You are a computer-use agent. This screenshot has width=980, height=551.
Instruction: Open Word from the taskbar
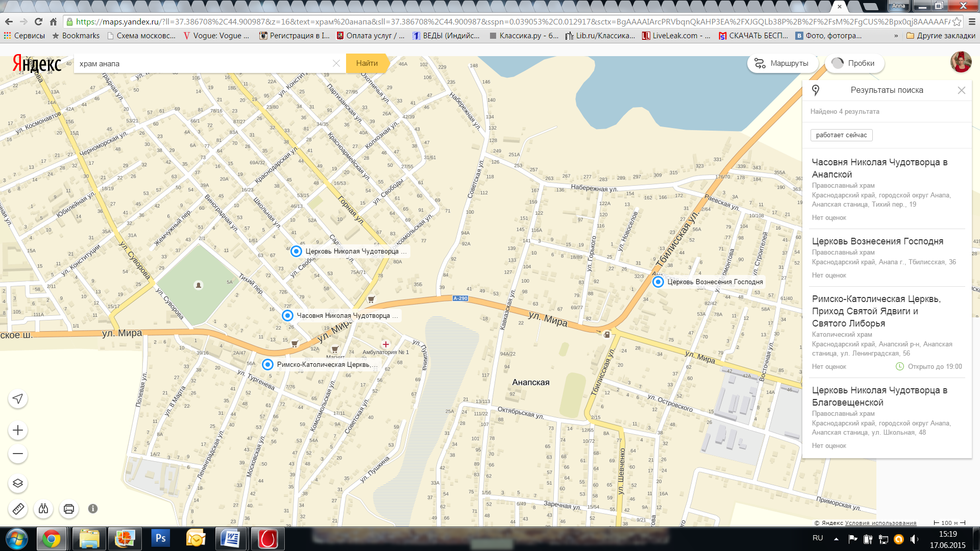tap(230, 539)
